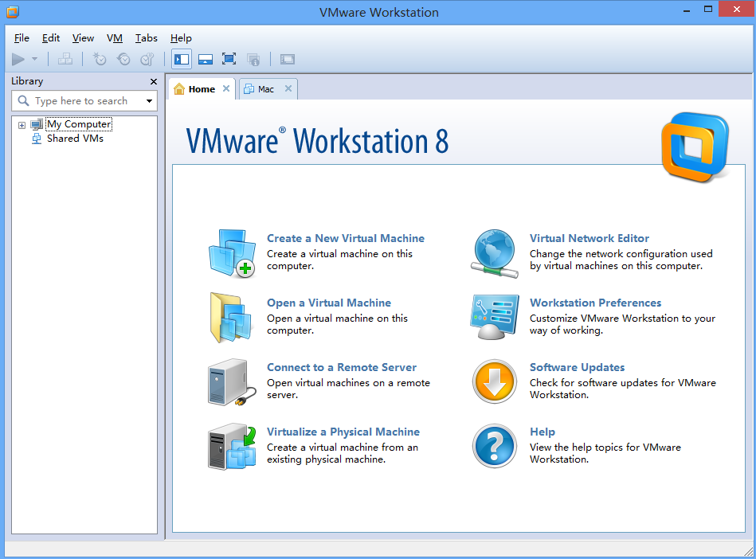
Task: Click the console view toolbar icon
Action: [288, 59]
